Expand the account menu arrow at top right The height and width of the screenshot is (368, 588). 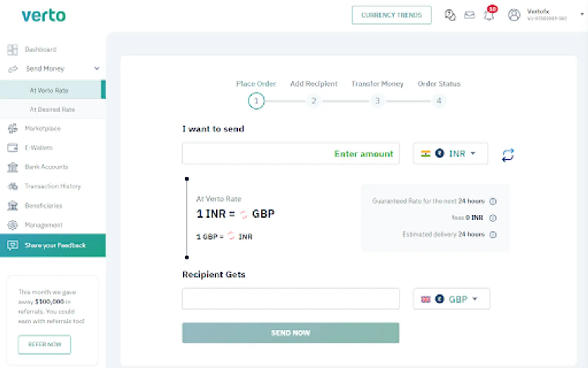click(582, 14)
